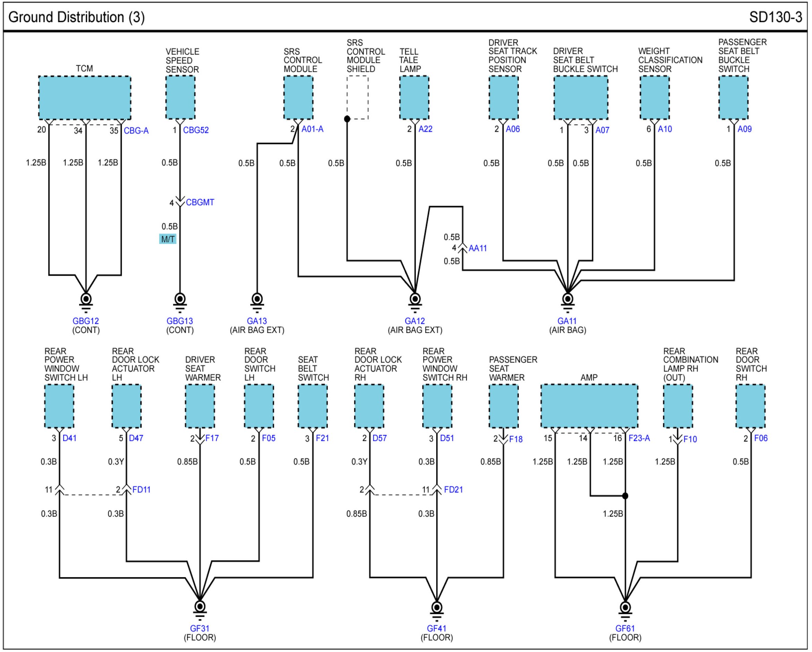Click the GBG12 ground point symbol
The image size is (812, 652).
coord(86,300)
